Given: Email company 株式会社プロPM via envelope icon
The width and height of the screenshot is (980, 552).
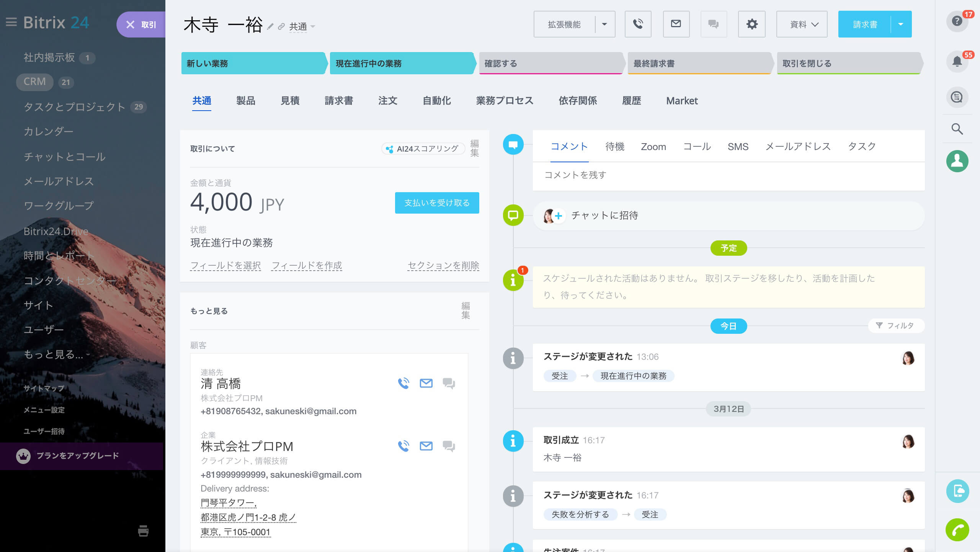Looking at the screenshot, I should (426, 446).
